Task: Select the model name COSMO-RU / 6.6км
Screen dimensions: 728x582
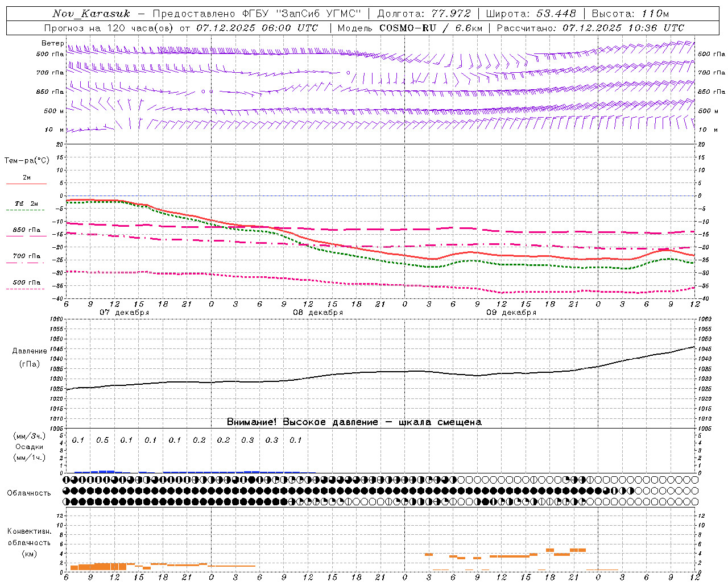Action: coord(431,28)
